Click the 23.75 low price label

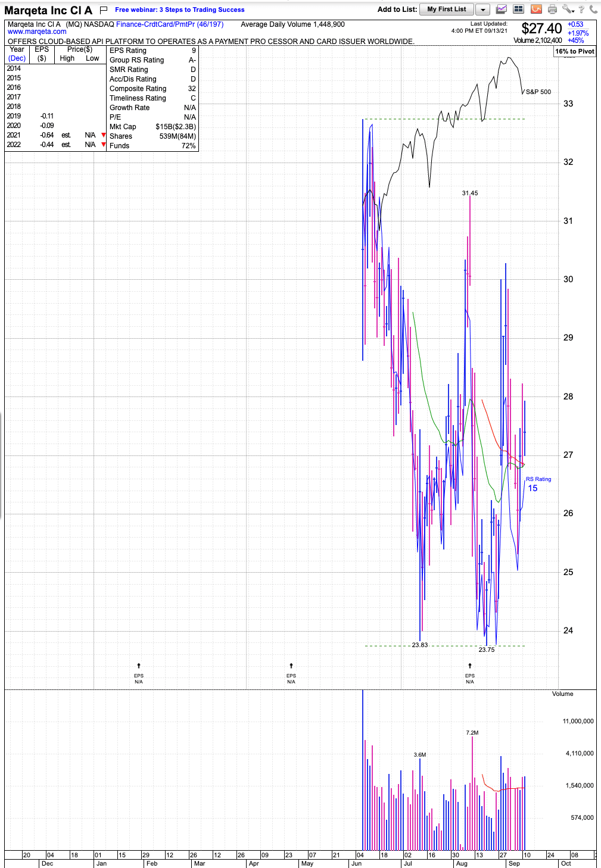tap(487, 650)
